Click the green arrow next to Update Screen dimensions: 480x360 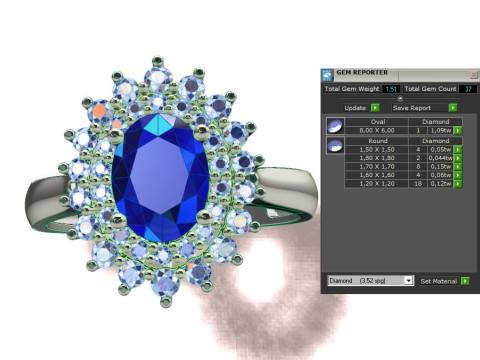[x=375, y=108]
